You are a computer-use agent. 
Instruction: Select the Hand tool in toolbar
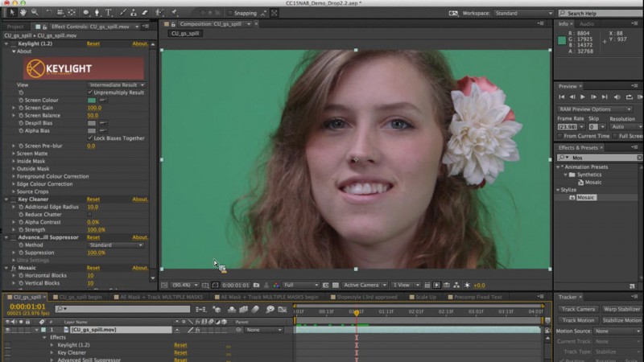click(x=22, y=13)
